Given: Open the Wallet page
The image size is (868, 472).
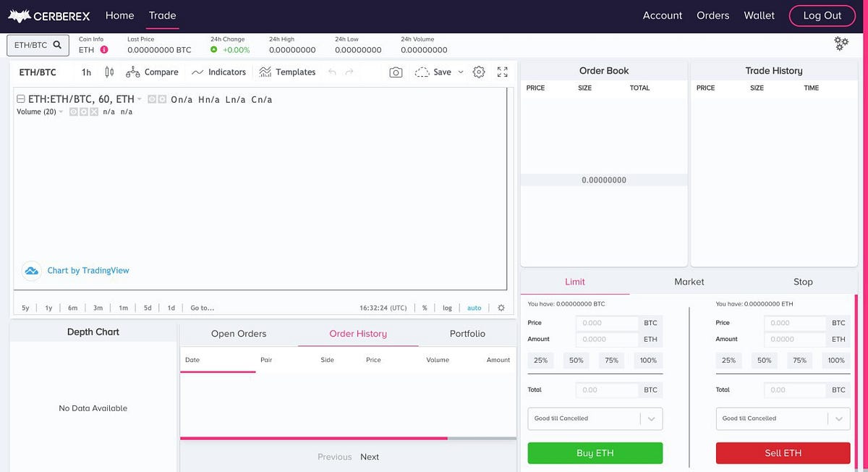Looking at the screenshot, I should [x=759, y=15].
